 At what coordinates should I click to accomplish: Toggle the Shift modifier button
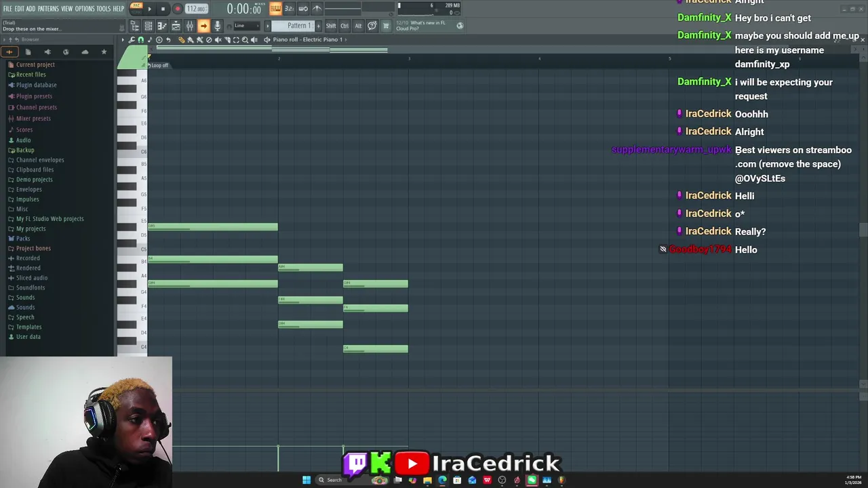pos(331,26)
